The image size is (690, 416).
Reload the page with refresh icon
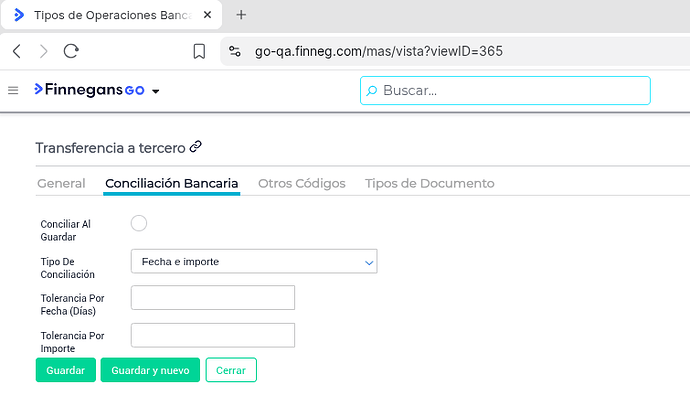tap(71, 51)
